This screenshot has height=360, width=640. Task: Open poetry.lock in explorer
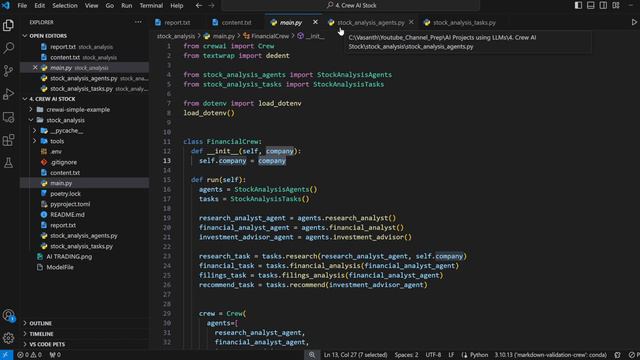[x=65, y=193]
